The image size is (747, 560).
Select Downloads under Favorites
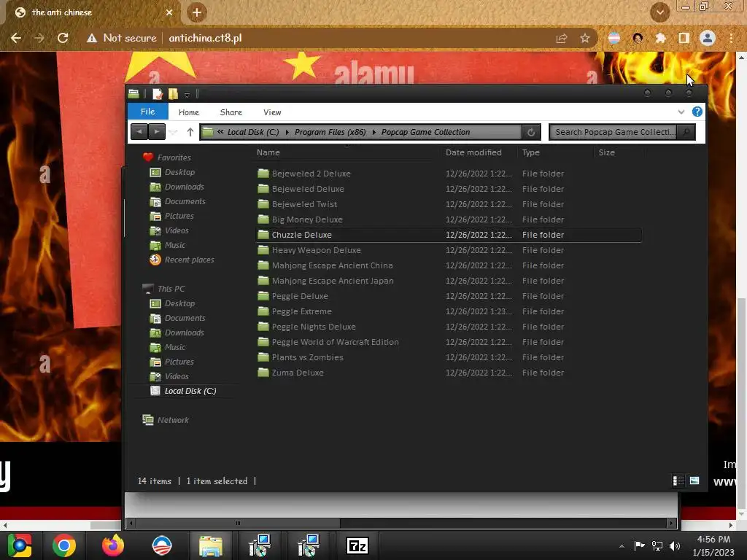click(x=184, y=187)
